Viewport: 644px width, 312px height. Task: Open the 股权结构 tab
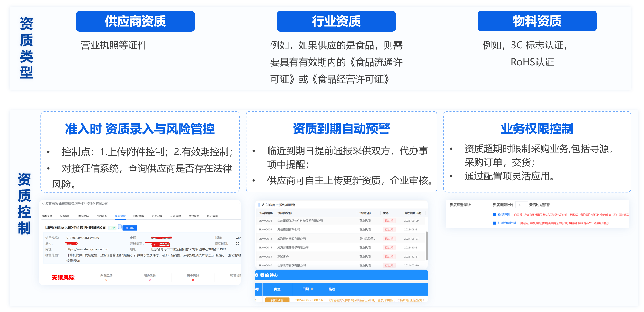pos(138,216)
